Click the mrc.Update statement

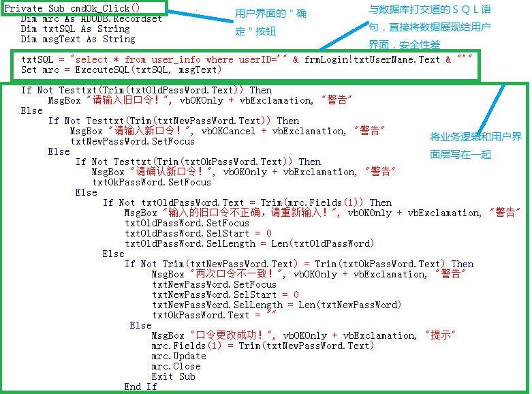178,356
